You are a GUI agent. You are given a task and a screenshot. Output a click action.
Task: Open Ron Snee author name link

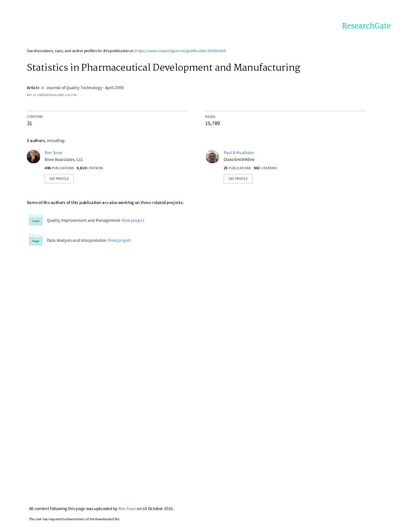[x=53, y=153]
